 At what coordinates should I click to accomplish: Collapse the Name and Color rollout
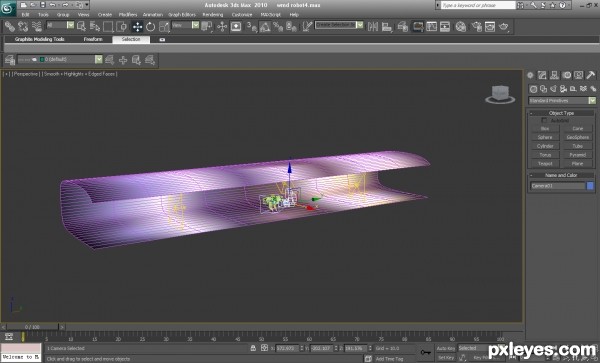point(561,175)
